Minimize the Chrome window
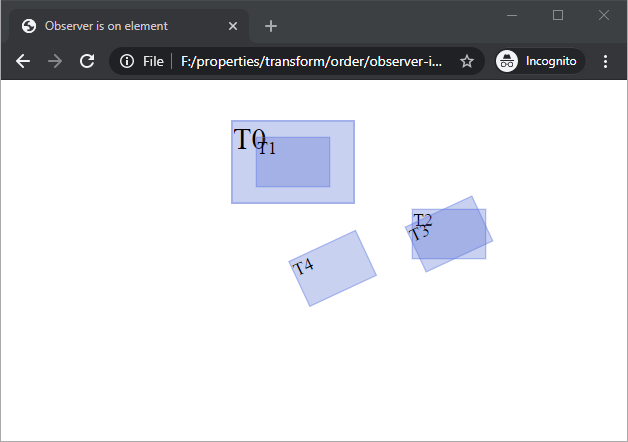This screenshot has width=628, height=442. click(x=512, y=15)
